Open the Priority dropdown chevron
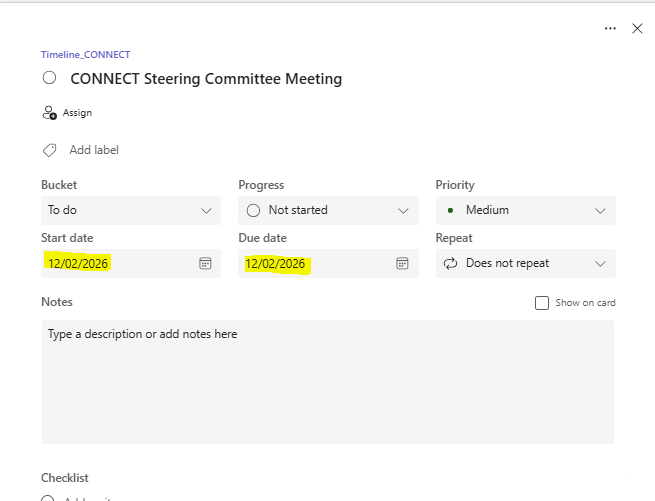 tap(600, 210)
